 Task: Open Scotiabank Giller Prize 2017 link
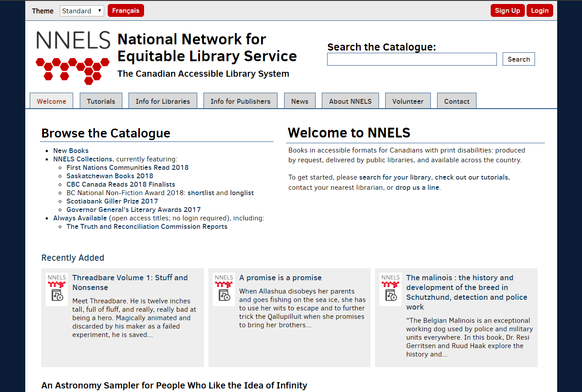pyautogui.click(x=112, y=201)
